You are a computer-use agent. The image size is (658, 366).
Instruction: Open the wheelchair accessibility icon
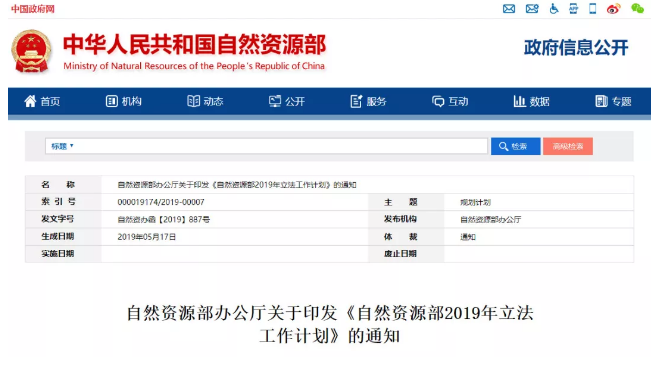[554, 8]
